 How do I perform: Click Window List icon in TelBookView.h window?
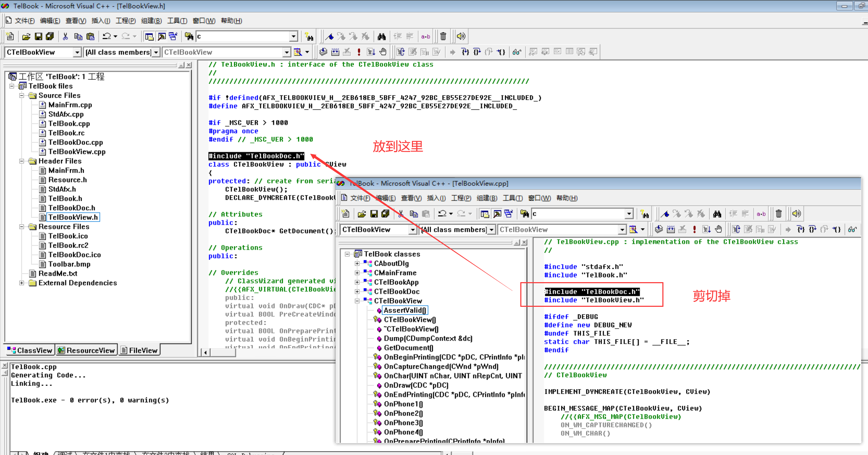173,36
